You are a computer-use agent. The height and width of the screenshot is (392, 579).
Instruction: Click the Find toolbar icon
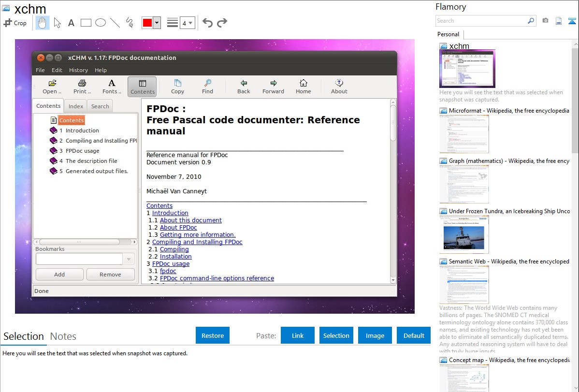[207, 87]
